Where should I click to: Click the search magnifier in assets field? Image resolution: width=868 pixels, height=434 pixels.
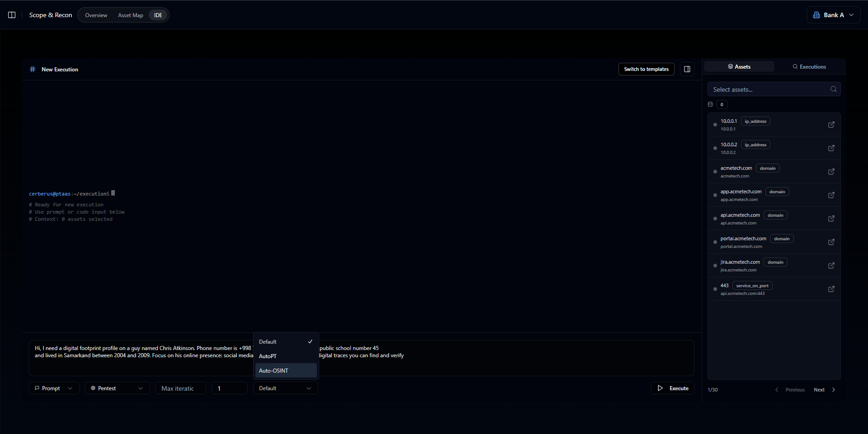834,89
